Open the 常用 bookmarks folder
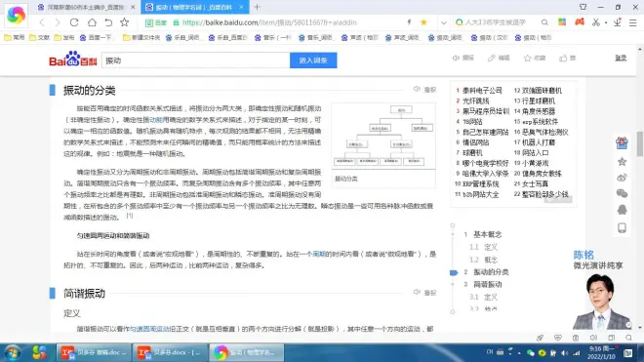The image size is (644, 362). tap(15, 37)
